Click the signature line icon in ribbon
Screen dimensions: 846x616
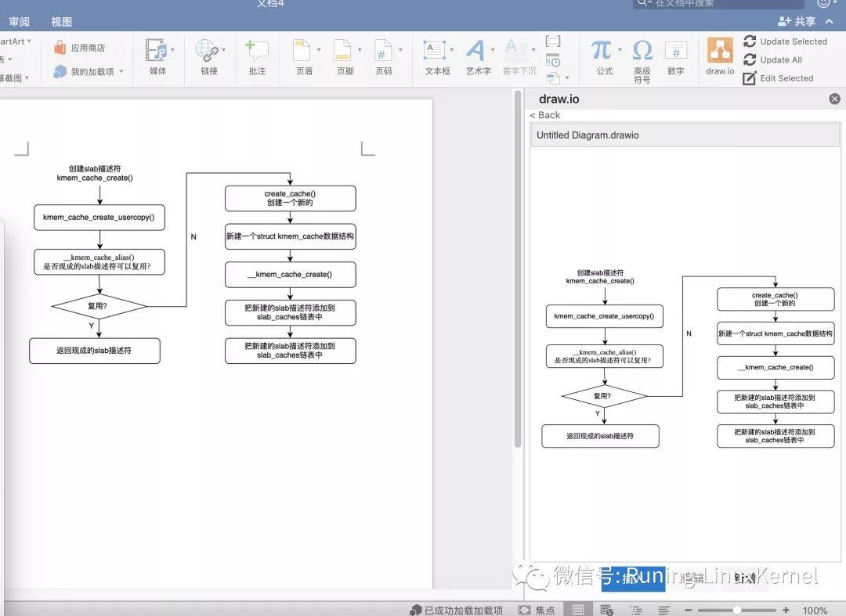(x=553, y=41)
